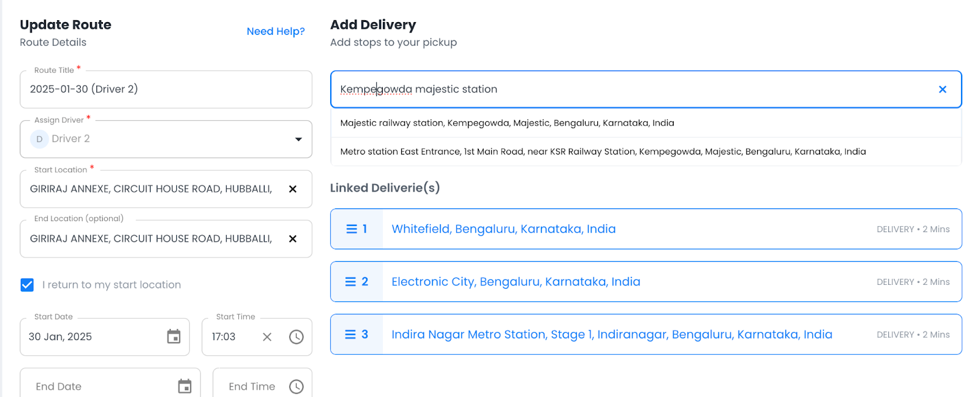Screen dimensions: 980x397
Task: Grab the drag handle for Electronic City delivery
Action: [351, 282]
